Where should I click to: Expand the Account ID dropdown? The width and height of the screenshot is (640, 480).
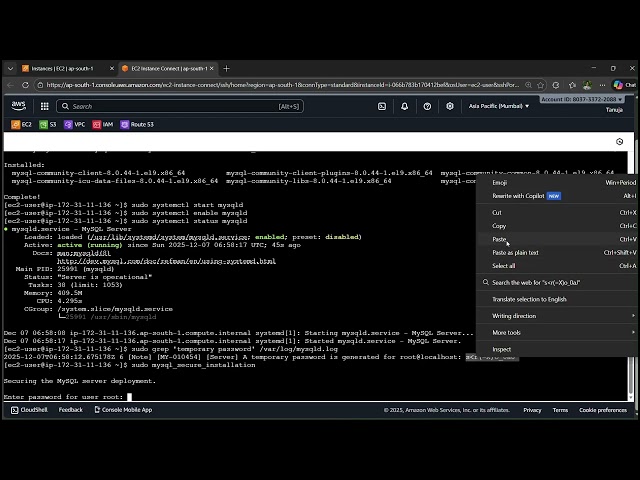click(x=582, y=99)
